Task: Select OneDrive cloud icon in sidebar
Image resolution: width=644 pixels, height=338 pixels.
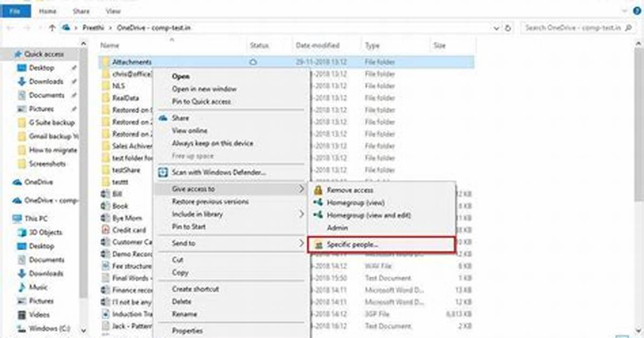Action: click(17, 182)
